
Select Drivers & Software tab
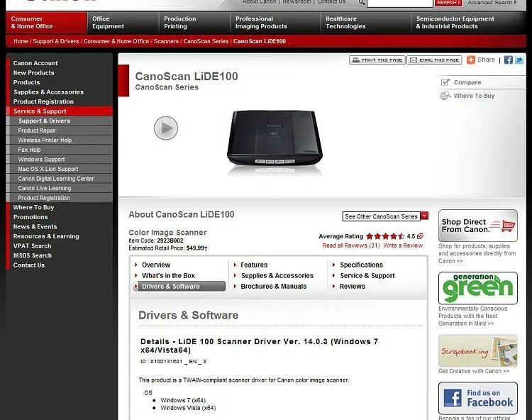point(179,287)
